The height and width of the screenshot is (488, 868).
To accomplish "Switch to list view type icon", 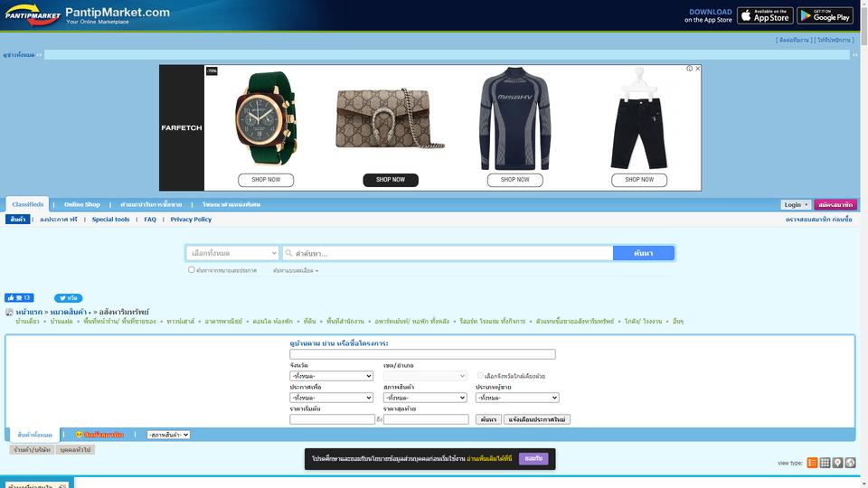I will click(812, 463).
